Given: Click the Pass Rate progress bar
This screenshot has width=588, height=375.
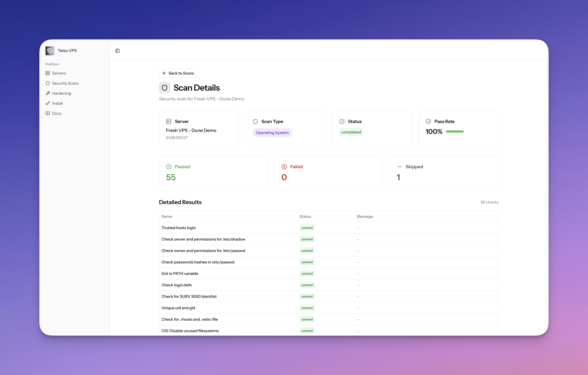Looking at the screenshot, I should pos(454,132).
